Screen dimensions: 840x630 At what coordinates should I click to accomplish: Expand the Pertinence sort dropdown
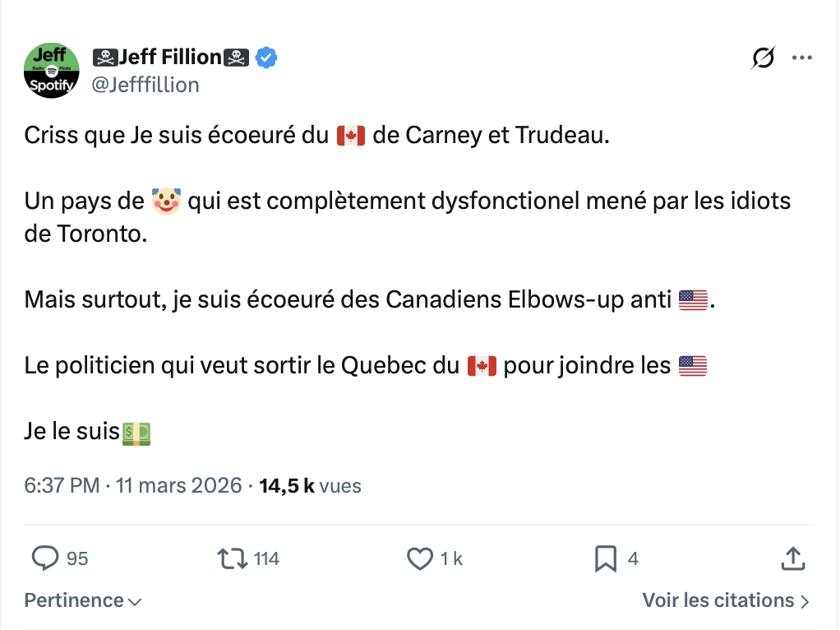tap(82, 601)
